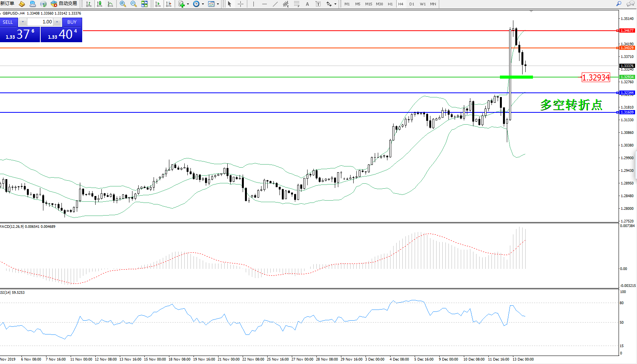The image size is (637, 364).
Task: Toggle line chart mode
Action: tap(110, 4)
